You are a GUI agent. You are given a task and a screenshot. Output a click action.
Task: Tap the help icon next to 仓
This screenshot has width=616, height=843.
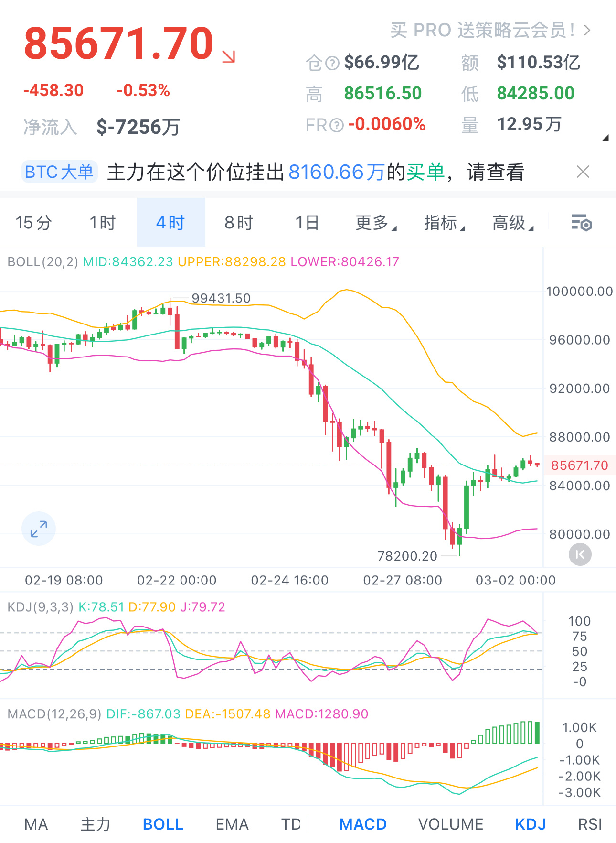[332, 63]
